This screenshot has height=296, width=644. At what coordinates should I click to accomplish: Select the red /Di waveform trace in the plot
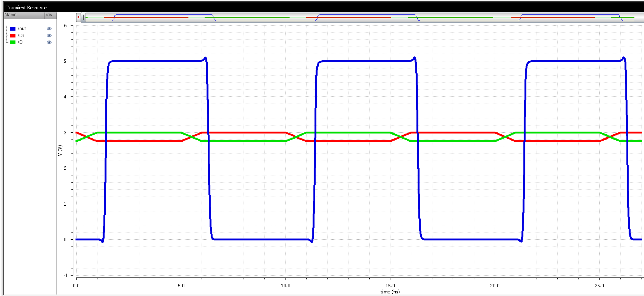[x=244, y=132]
